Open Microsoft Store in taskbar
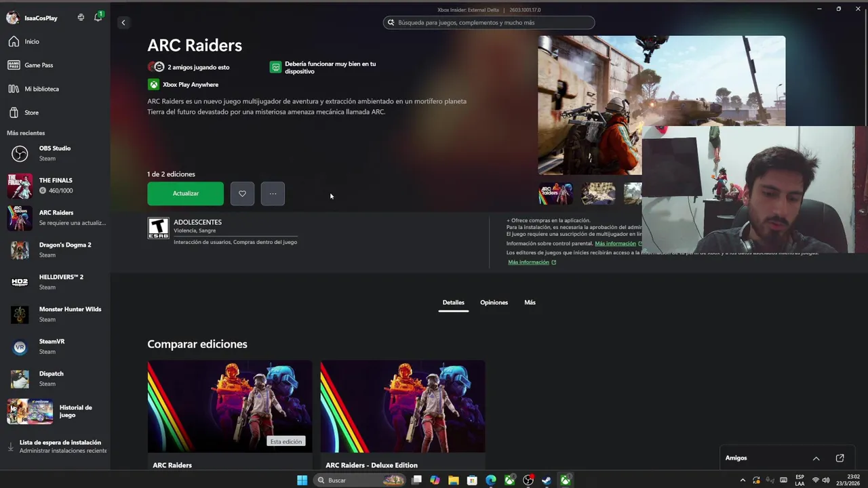Screen dimensions: 868x488 click(472, 481)
